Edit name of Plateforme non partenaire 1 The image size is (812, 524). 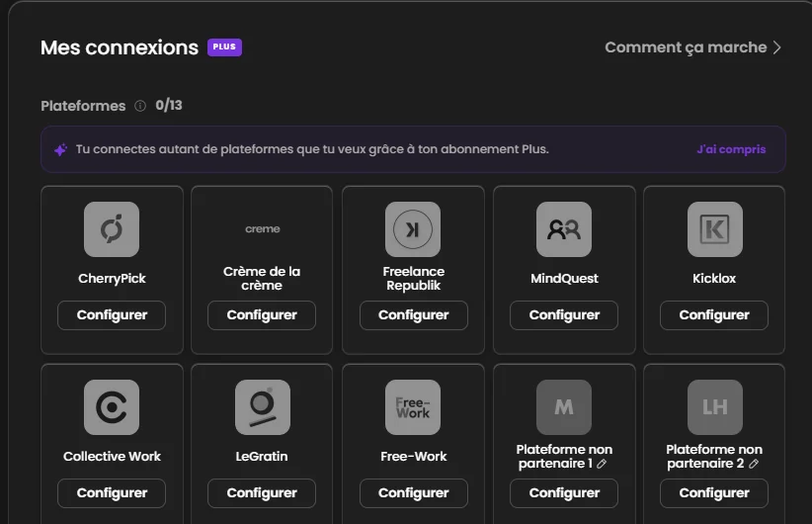602,464
